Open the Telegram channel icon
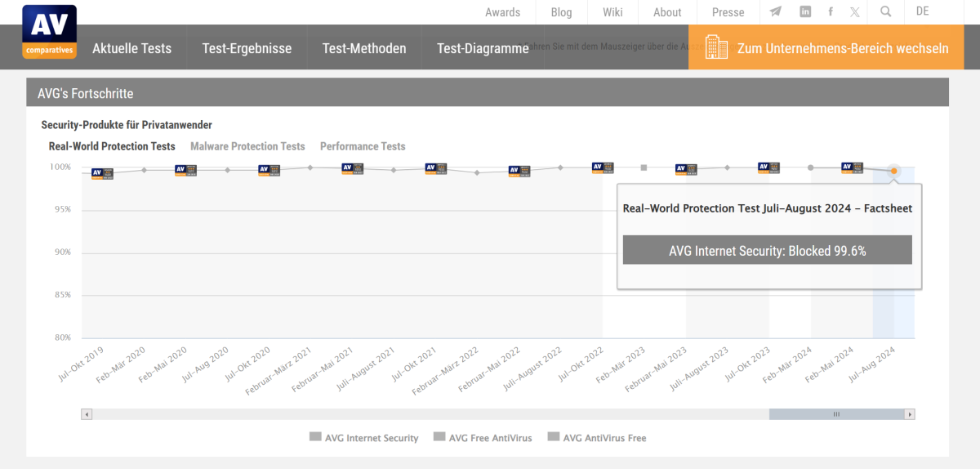This screenshot has height=469, width=980. 775,11
